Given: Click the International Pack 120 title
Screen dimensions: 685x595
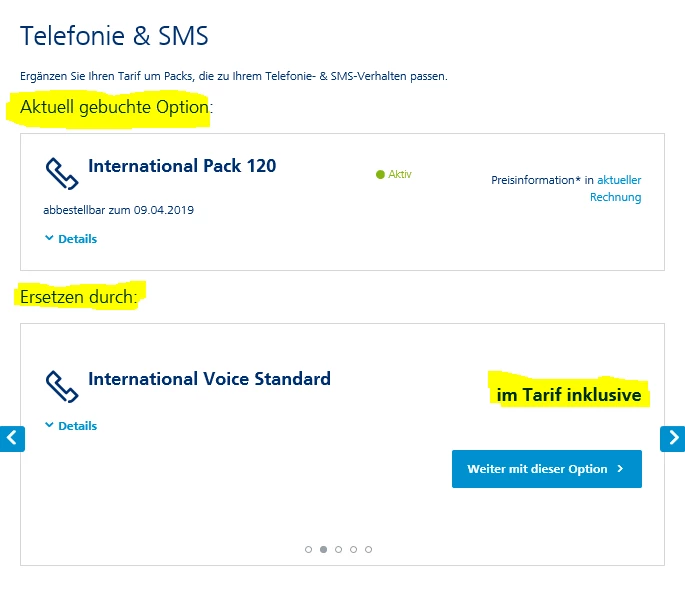Looking at the screenshot, I should tap(182, 166).
